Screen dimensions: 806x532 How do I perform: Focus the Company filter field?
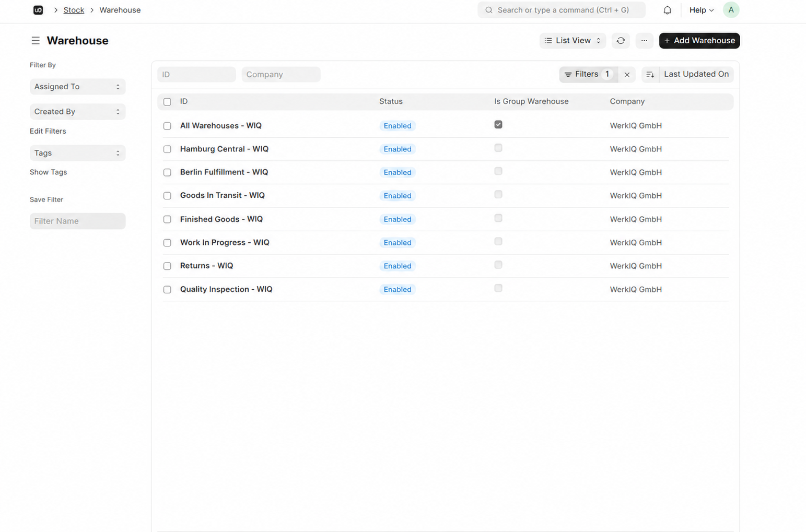281,75
